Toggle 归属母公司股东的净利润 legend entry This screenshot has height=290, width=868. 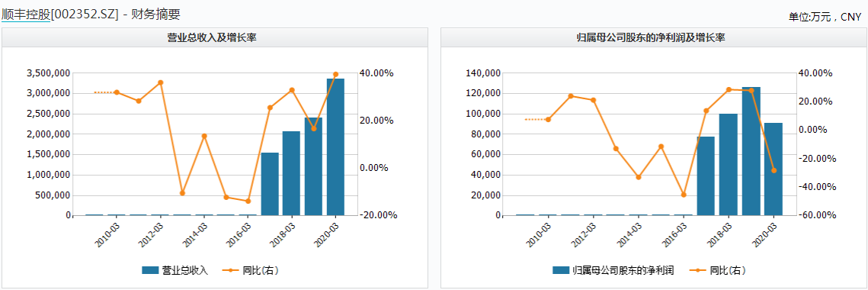(x=613, y=271)
